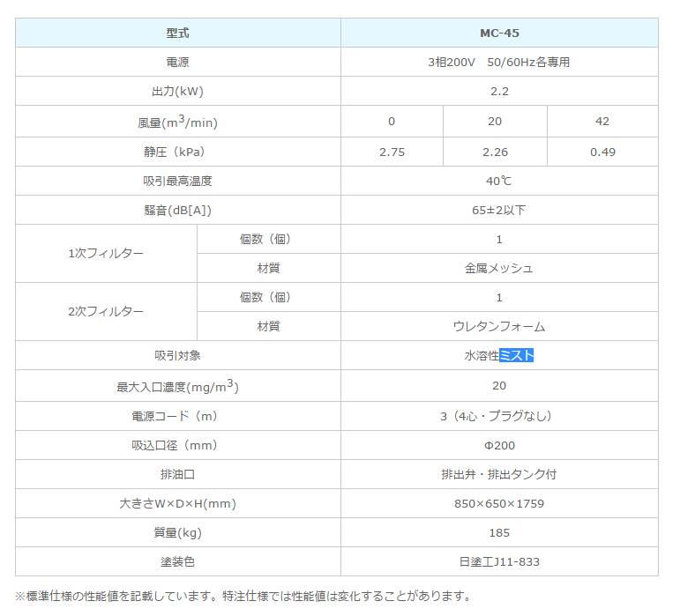Click the 出力(kW) row label
This screenshot has width=680, height=616.
tap(177, 92)
